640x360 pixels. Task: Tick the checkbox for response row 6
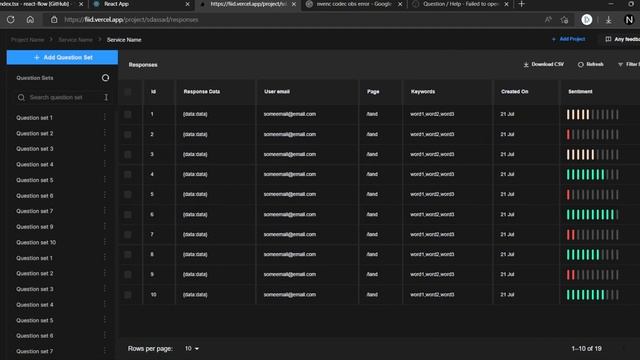128,214
